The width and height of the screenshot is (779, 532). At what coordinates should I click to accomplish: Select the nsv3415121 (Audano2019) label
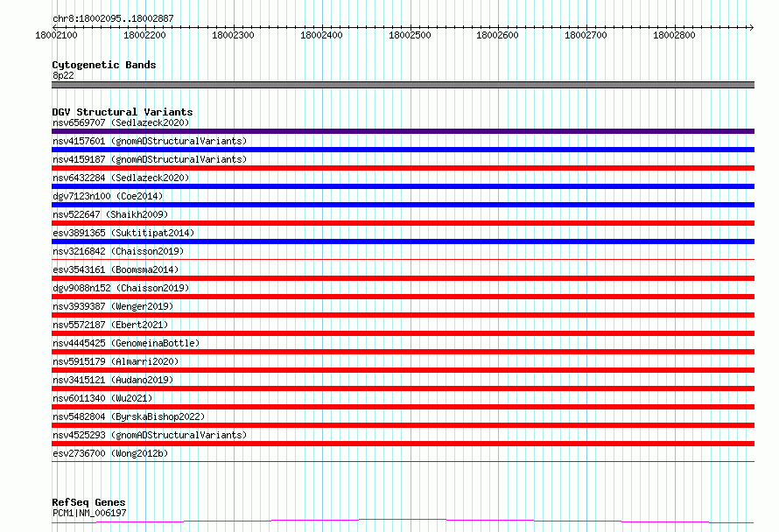113,380
